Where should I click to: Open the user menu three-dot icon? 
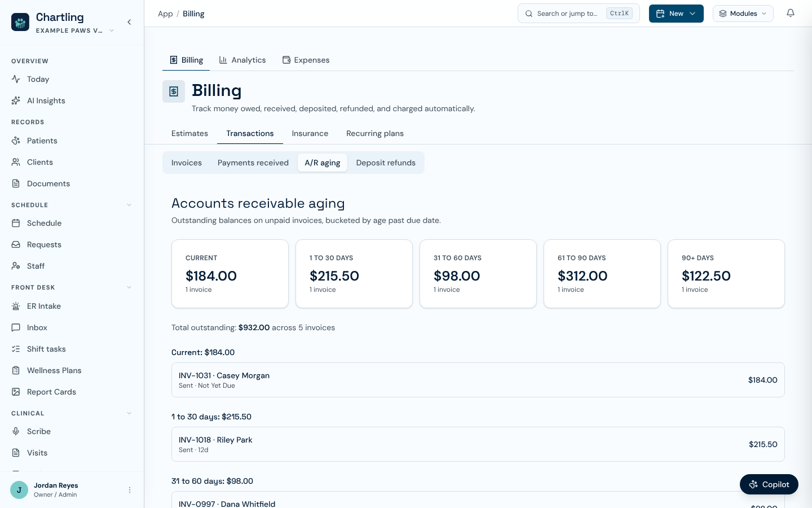tap(130, 490)
